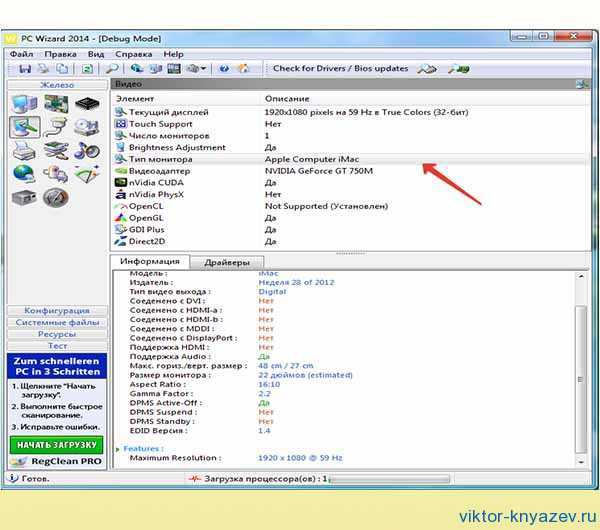The image size is (600, 530).
Task: Open the Вид menu
Action: pos(96,54)
